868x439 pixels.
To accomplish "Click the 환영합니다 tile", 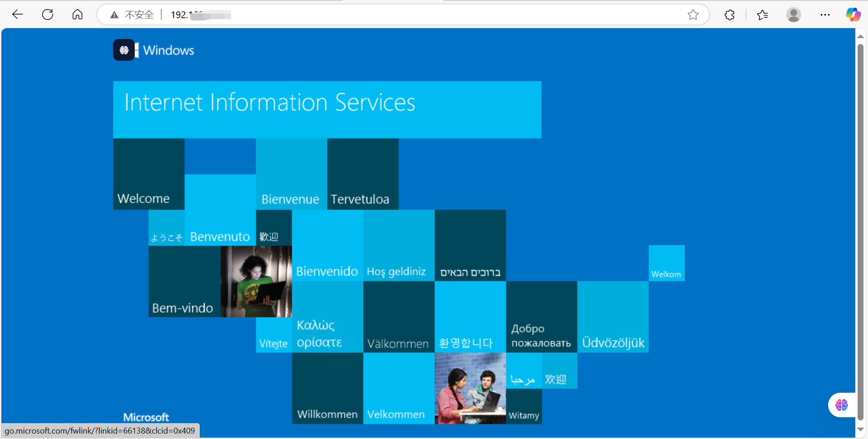I will point(470,317).
